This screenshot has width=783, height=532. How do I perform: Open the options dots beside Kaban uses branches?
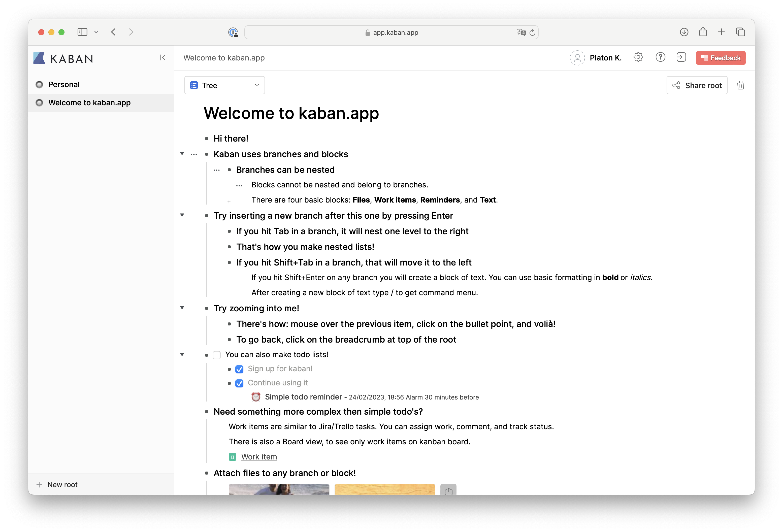tap(194, 155)
